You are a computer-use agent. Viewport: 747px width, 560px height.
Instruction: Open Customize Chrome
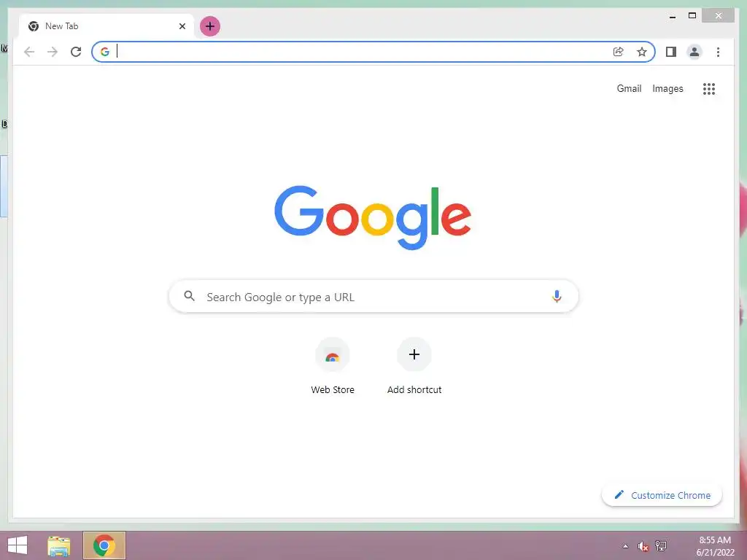click(x=662, y=495)
